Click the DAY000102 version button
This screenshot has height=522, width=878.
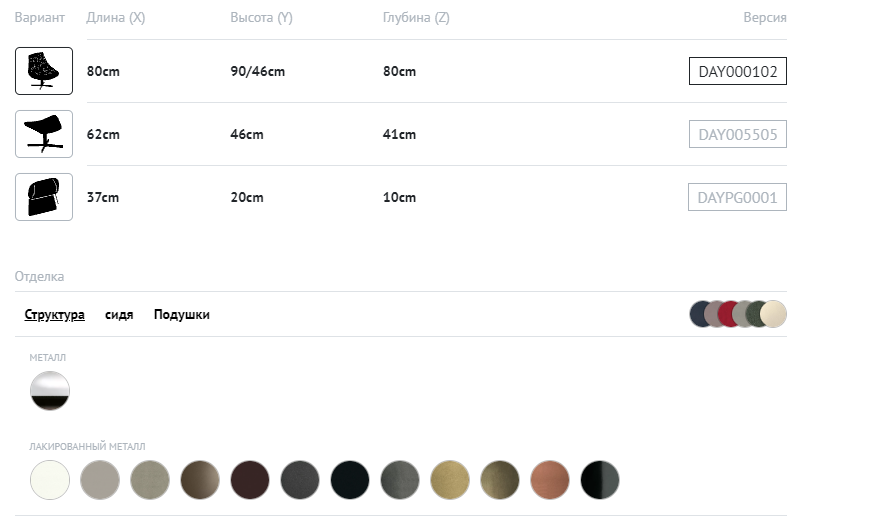[x=737, y=71]
